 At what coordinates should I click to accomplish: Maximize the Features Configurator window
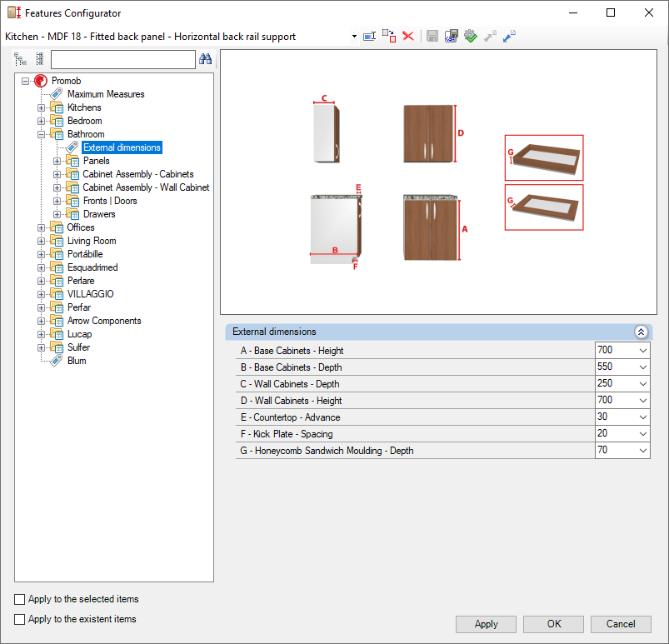point(611,12)
